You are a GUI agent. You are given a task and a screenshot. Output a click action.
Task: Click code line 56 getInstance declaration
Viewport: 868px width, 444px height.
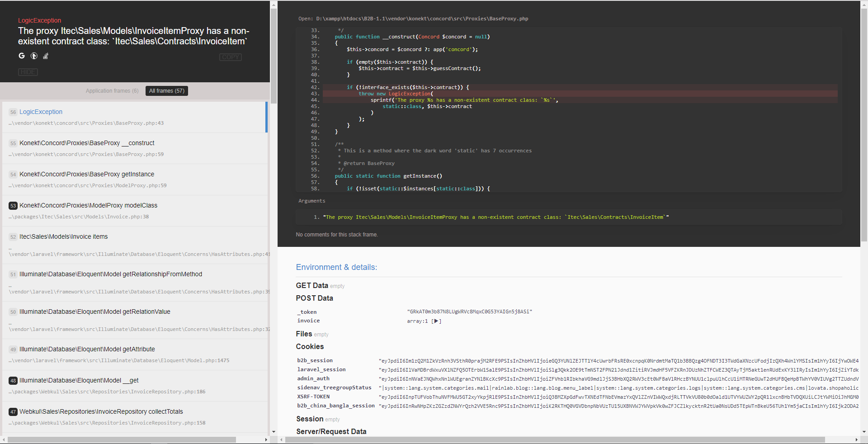click(388, 176)
